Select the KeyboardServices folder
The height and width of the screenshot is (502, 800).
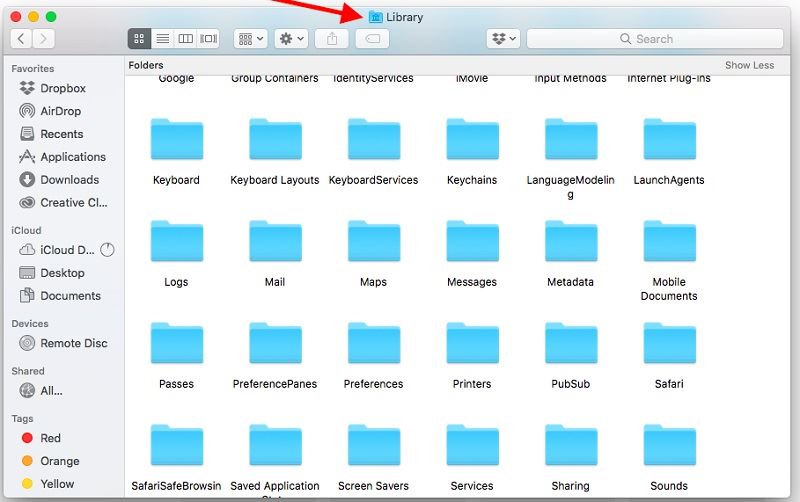373,139
